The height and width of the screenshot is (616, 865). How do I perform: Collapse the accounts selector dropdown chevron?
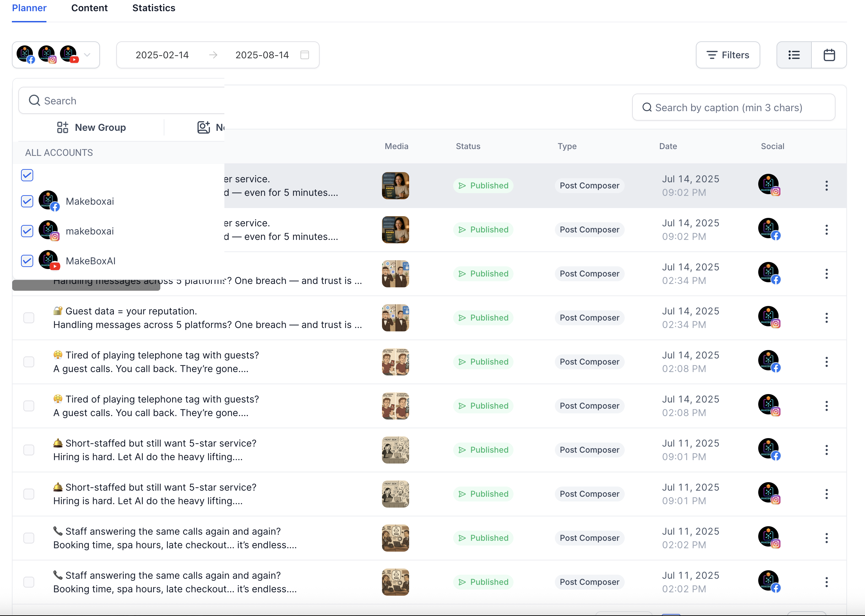coord(87,55)
